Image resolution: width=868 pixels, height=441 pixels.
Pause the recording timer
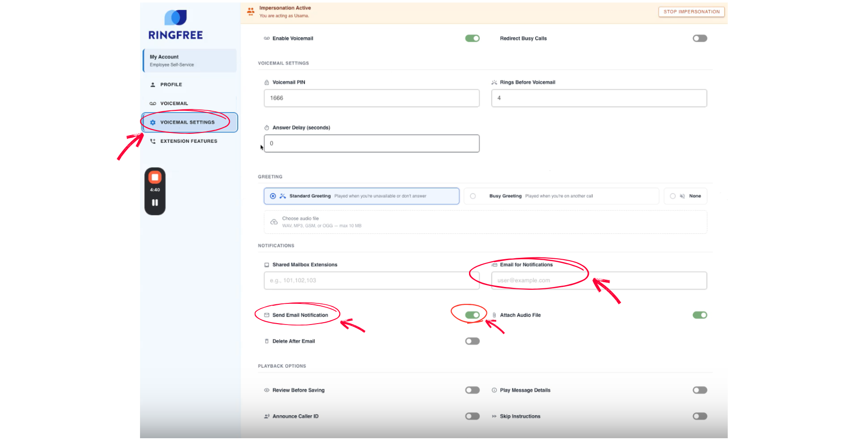coord(155,203)
